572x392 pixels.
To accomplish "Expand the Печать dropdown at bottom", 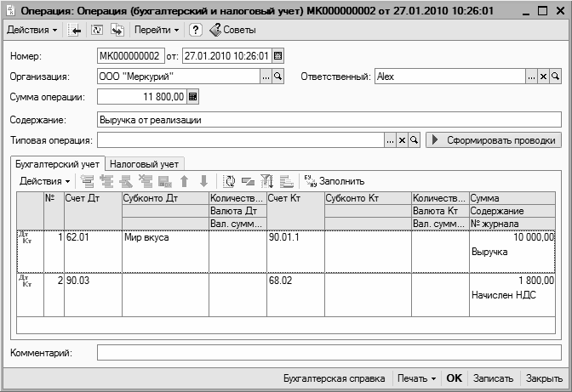I will click(416, 378).
